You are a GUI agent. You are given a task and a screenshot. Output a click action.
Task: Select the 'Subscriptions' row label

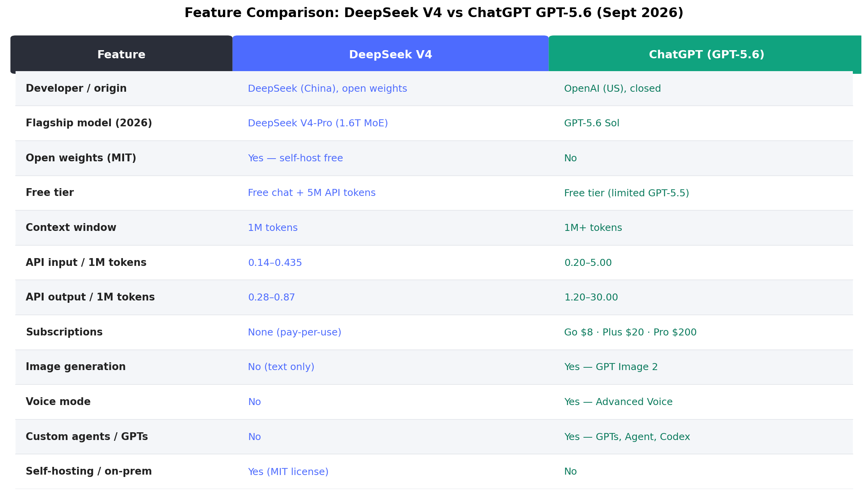click(x=64, y=332)
